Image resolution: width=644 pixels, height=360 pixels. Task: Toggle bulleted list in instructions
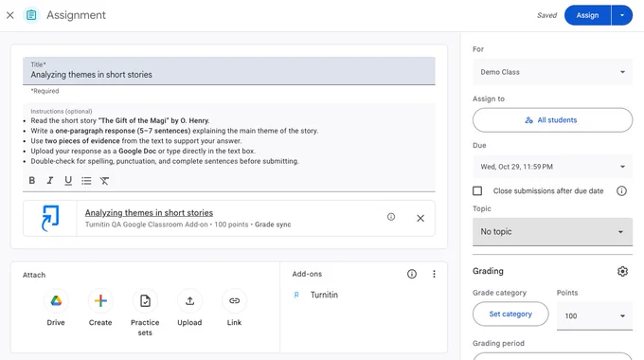[x=86, y=180]
